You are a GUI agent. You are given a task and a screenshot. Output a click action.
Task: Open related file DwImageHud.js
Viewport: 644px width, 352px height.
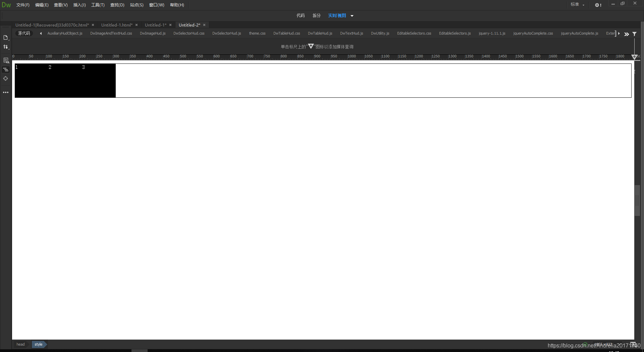pos(153,33)
